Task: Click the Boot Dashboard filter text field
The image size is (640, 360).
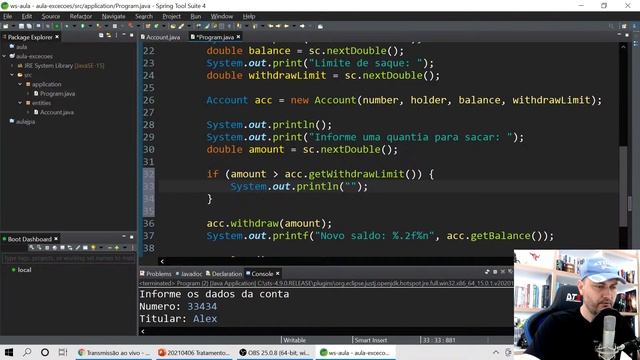Action: [69, 258]
